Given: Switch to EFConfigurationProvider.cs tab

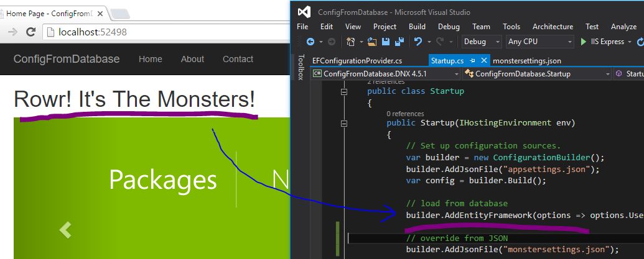Looking at the screenshot, I should 357,61.
